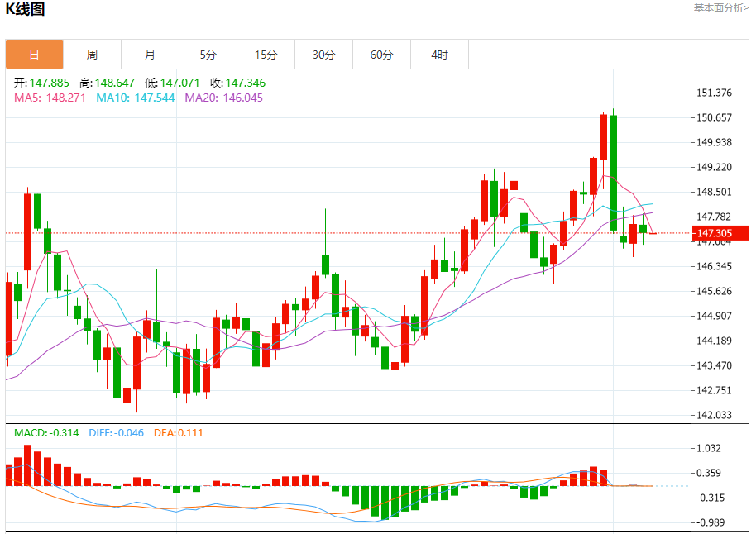
Task: Open the 基本面分析 link
Action: [x=720, y=8]
